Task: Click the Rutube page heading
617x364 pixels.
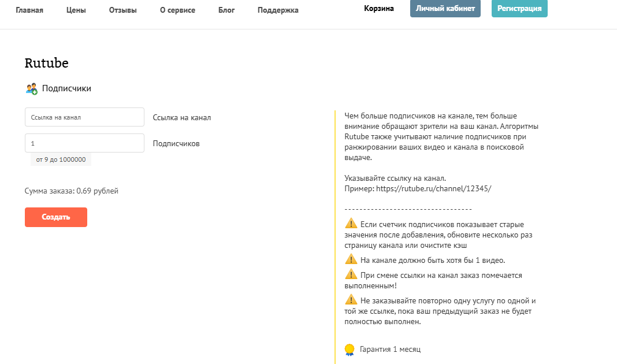Action: click(x=46, y=63)
